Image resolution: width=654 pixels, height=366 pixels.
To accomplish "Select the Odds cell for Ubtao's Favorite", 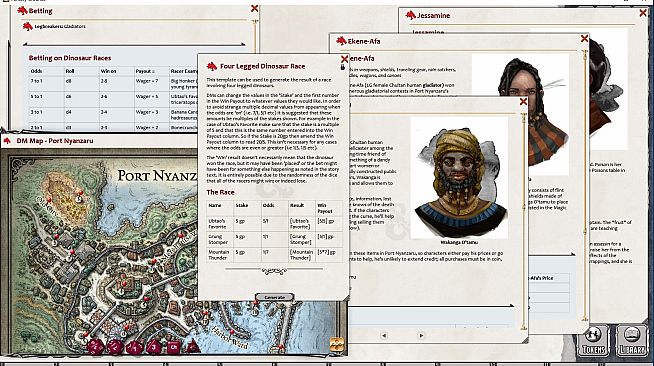I will (x=274, y=223).
